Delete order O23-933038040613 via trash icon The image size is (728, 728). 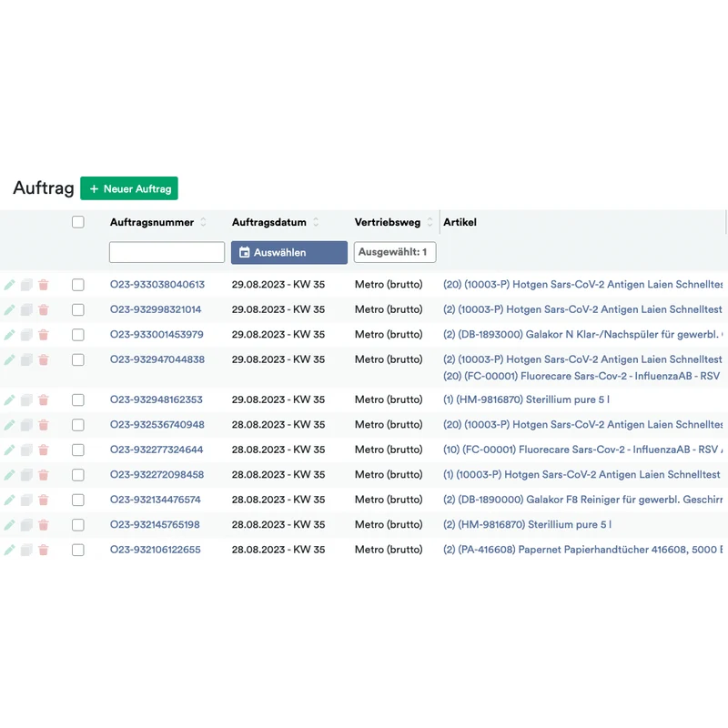click(x=44, y=285)
